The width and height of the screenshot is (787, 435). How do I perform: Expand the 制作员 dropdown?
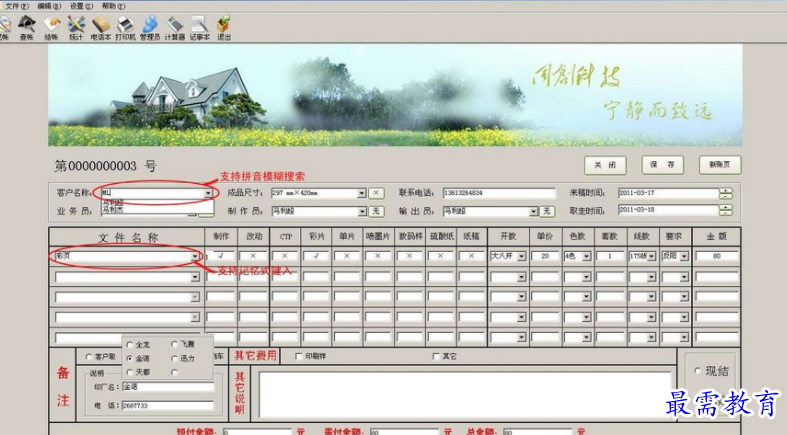(362, 212)
